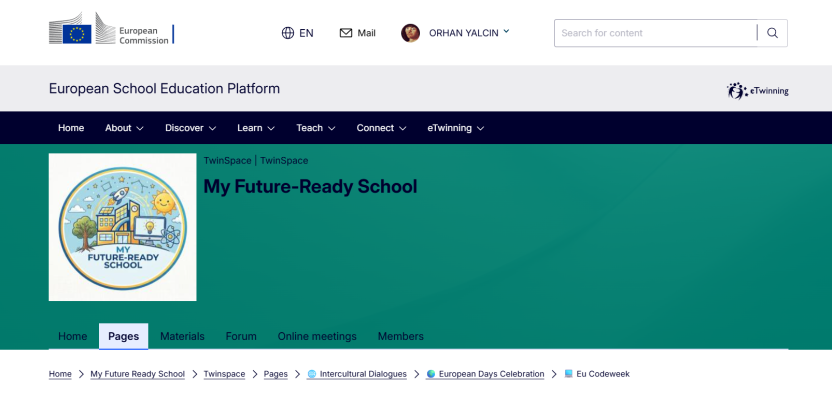Image resolution: width=832 pixels, height=400 pixels.
Task: Open the Online meetings tab
Action: click(317, 336)
